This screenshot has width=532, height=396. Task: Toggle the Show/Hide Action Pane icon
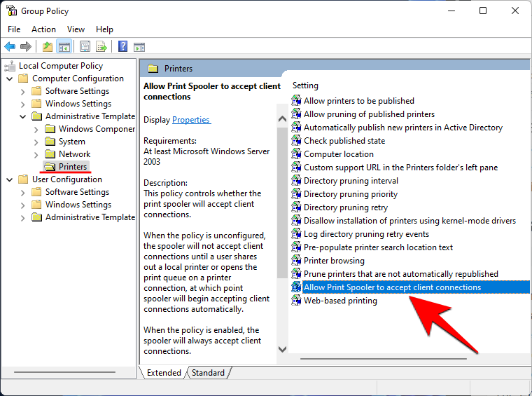[139, 47]
